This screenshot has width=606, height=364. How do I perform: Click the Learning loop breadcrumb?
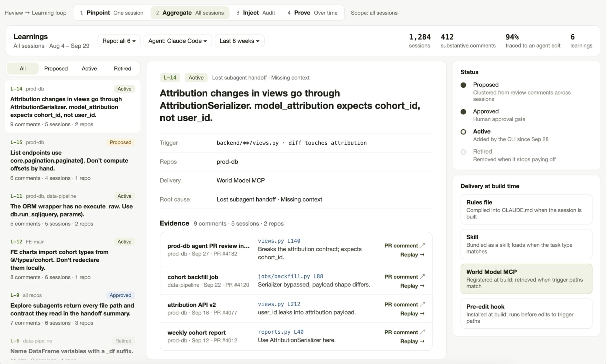pos(49,13)
